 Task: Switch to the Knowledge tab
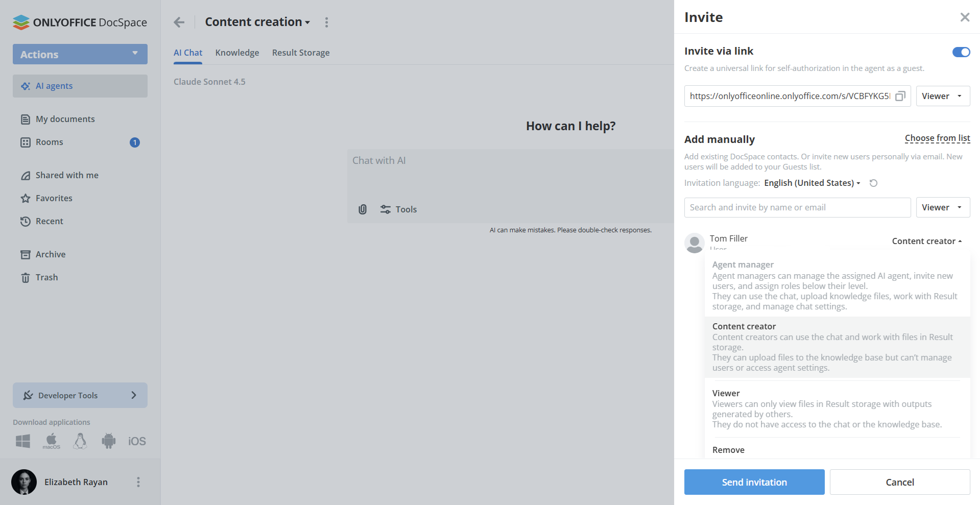236,53
